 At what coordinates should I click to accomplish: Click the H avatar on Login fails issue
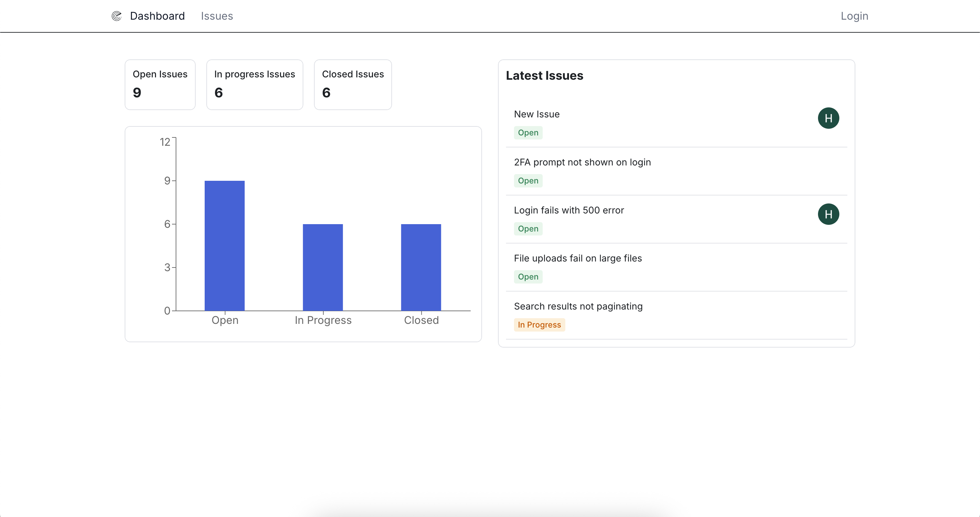[x=828, y=214]
